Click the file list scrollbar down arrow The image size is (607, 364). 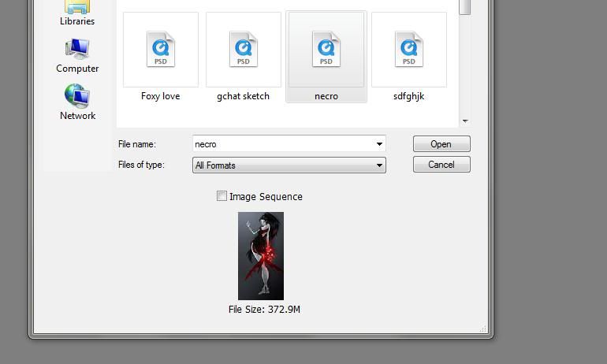465,121
